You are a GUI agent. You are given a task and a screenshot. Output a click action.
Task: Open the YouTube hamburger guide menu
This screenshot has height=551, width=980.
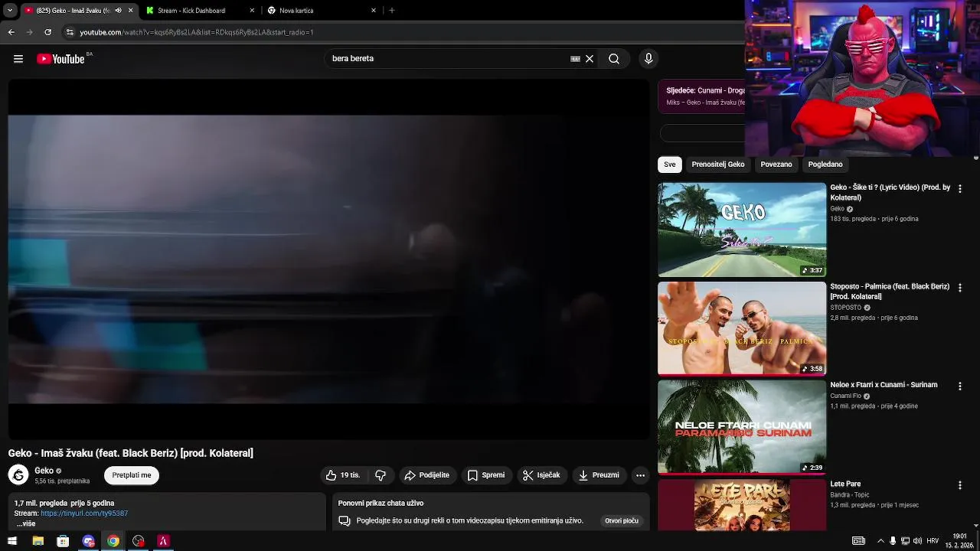pos(18,59)
